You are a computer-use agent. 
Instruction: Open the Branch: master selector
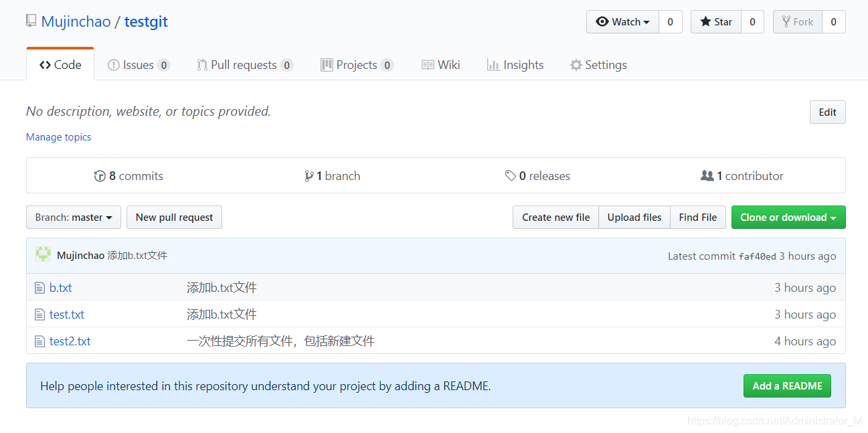click(74, 217)
